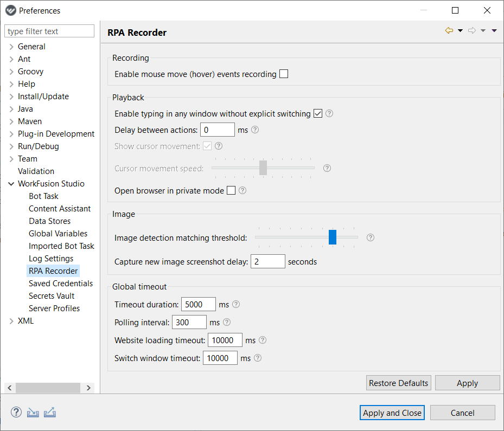Expand the Maven node

pos(11,121)
